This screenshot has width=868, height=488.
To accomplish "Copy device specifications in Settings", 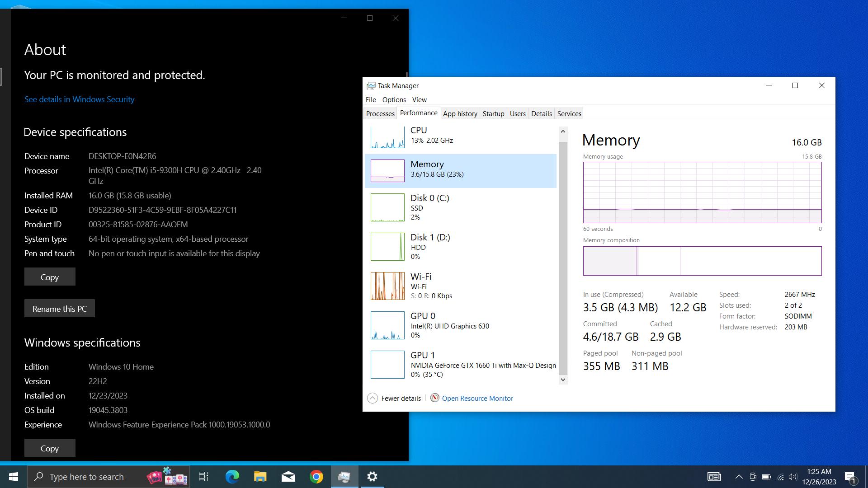I will [50, 277].
